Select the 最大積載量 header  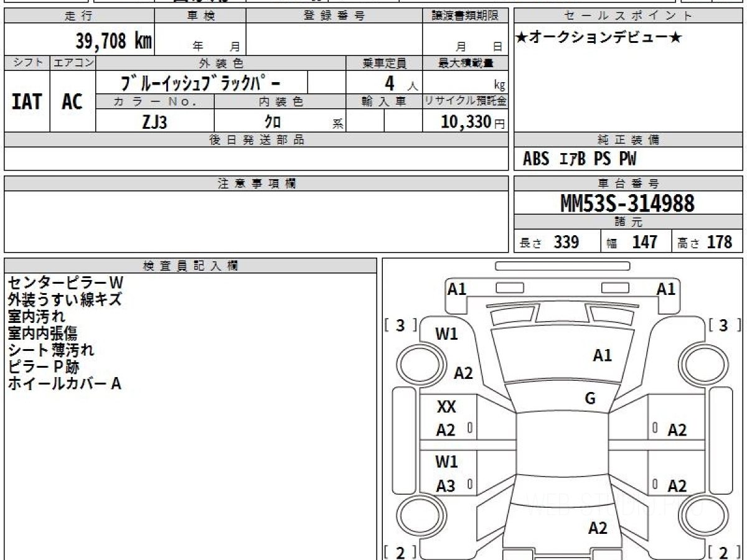465,63
